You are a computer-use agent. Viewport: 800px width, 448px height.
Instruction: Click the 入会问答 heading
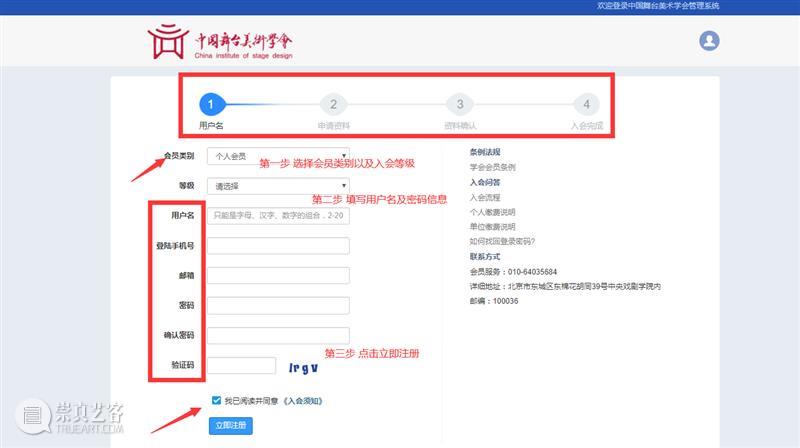coord(485,182)
